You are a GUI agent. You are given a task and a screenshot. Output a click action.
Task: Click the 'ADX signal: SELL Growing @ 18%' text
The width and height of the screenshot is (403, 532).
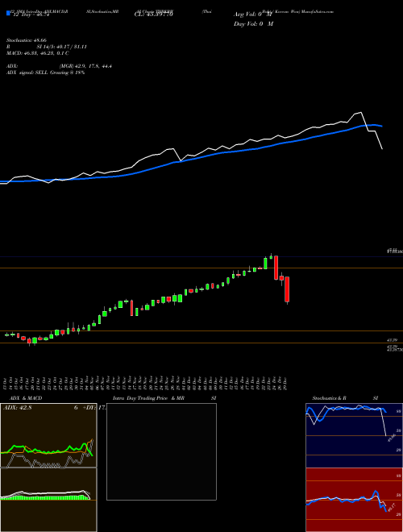tap(45, 73)
